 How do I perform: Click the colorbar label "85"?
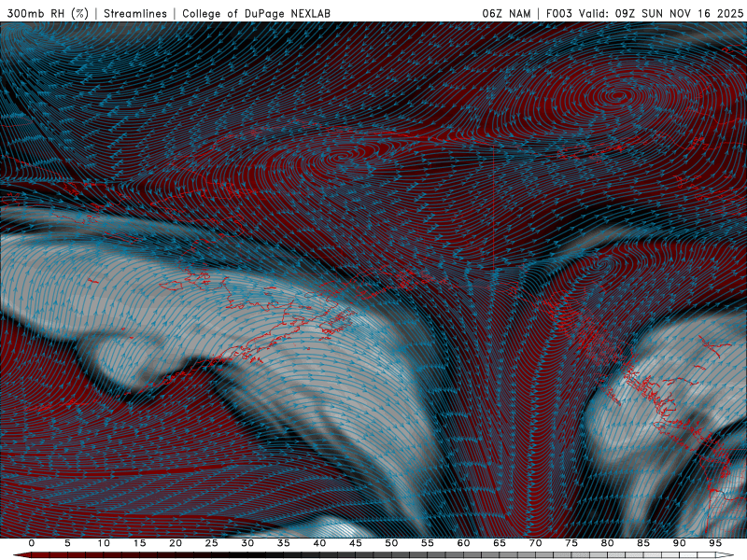[x=643, y=543]
